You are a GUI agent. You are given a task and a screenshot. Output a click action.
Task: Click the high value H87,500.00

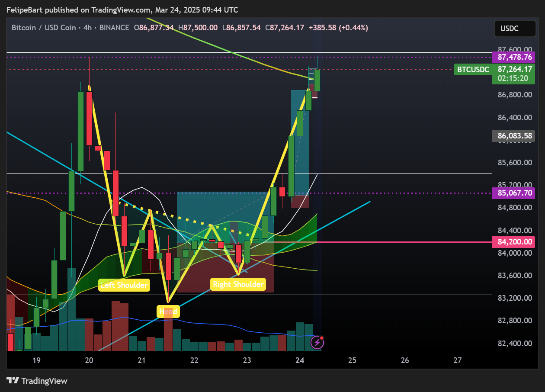point(198,28)
